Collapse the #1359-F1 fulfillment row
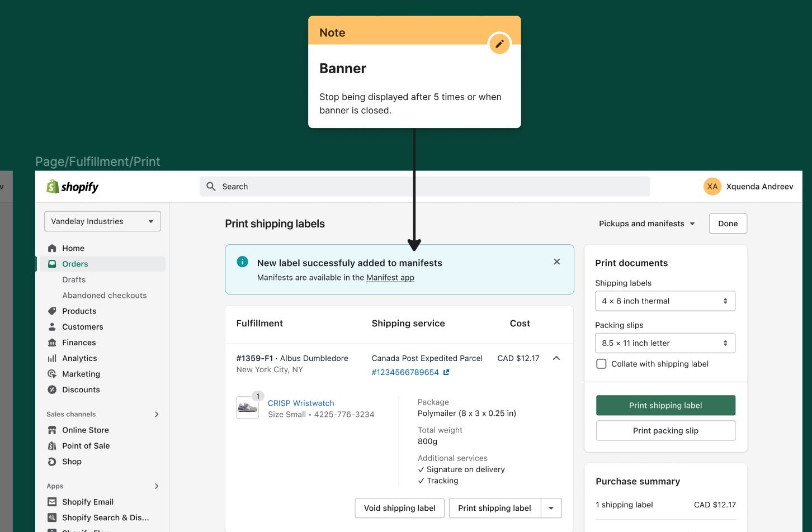This screenshot has height=532, width=812. [x=556, y=358]
